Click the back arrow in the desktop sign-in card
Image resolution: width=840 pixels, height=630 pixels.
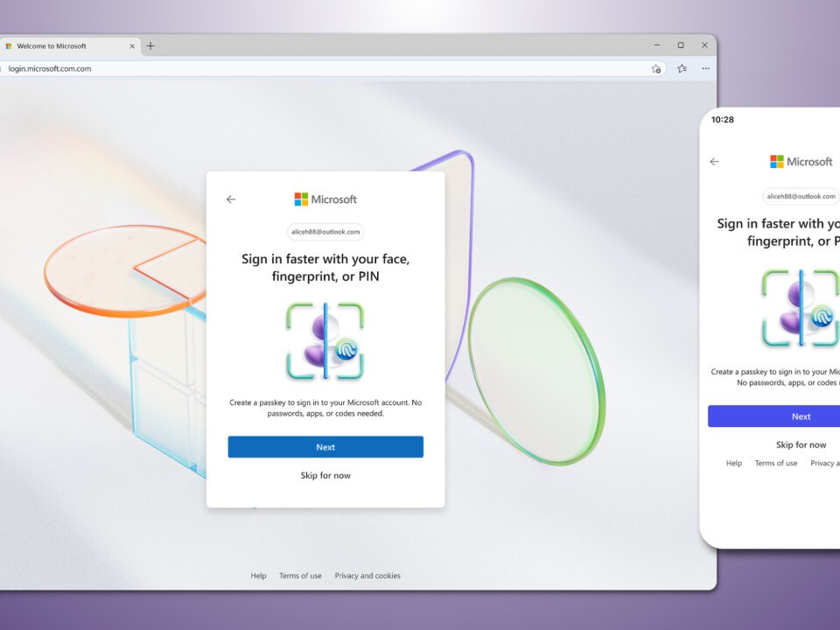[x=231, y=199]
